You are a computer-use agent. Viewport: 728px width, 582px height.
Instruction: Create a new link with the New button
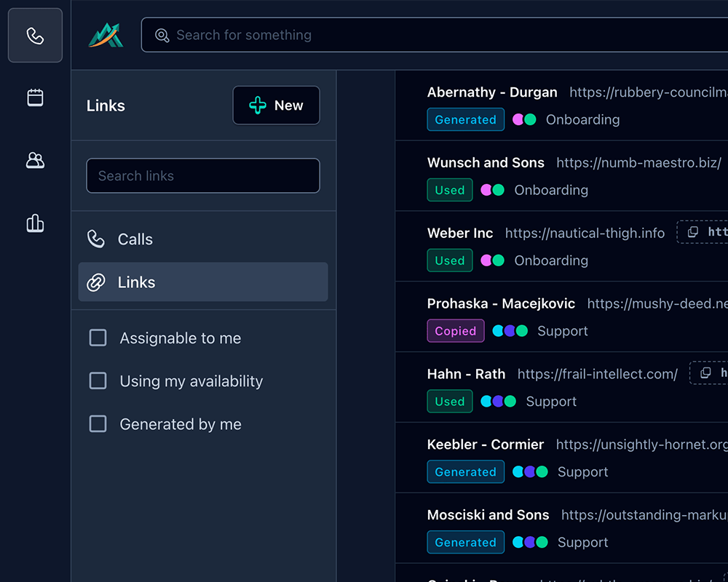pos(276,105)
